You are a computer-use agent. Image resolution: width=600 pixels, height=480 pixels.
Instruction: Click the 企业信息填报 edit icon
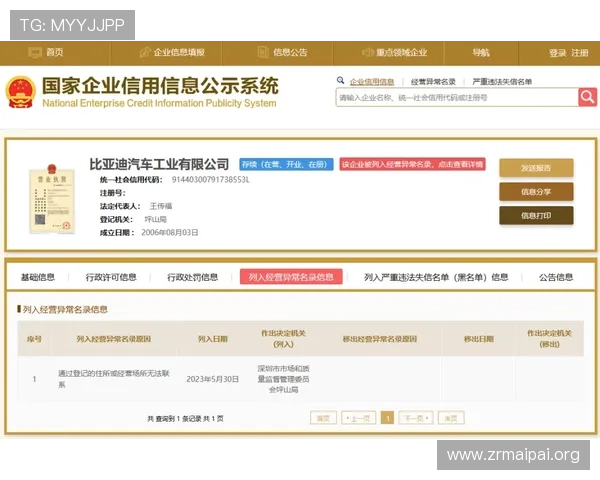coord(145,52)
